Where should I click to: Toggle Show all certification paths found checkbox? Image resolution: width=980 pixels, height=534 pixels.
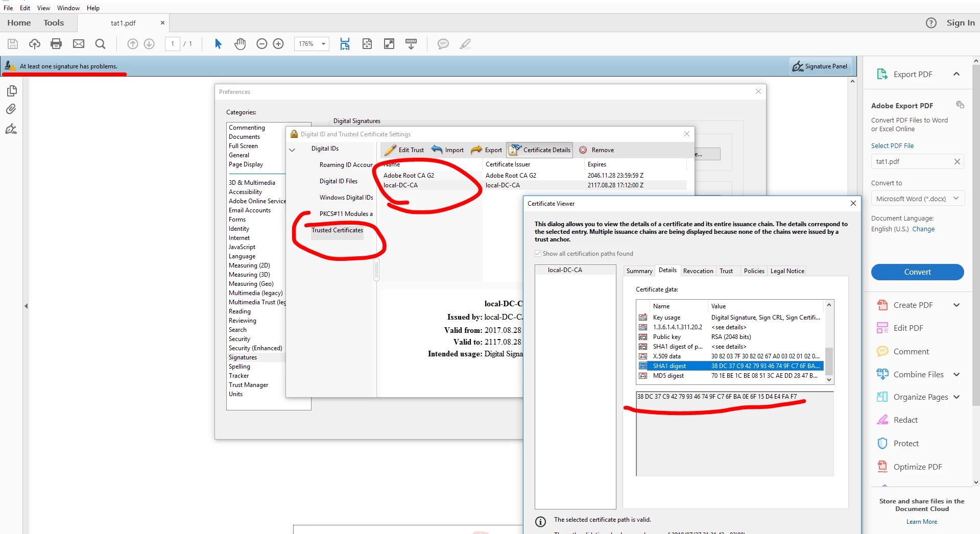[538, 254]
